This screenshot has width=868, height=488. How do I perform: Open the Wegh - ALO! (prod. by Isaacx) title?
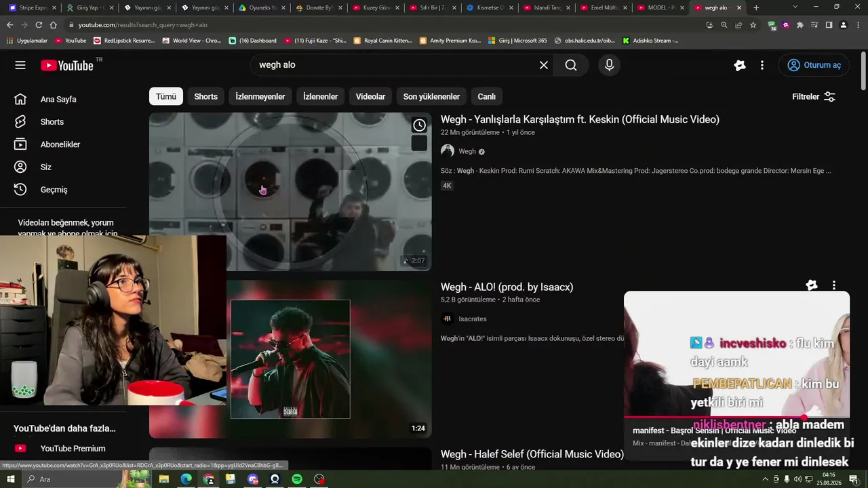tap(507, 287)
